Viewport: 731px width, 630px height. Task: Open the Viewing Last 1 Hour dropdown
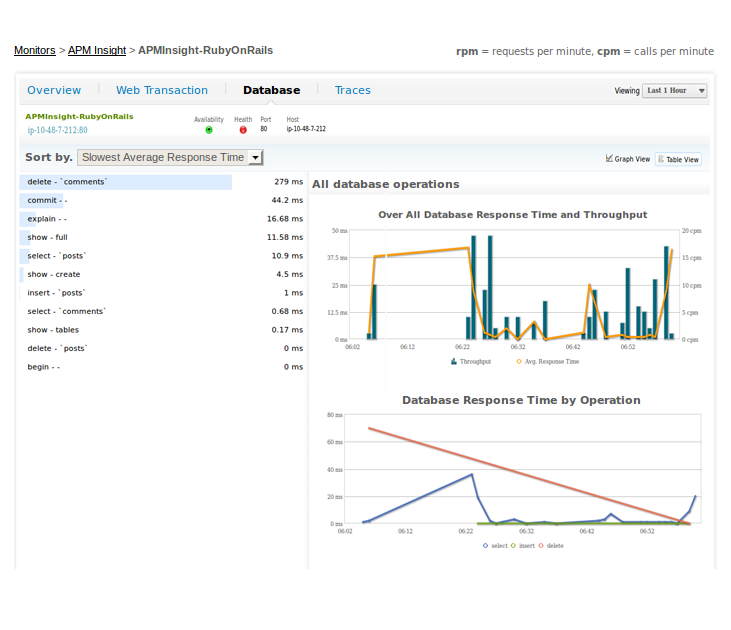tap(675, 90)
